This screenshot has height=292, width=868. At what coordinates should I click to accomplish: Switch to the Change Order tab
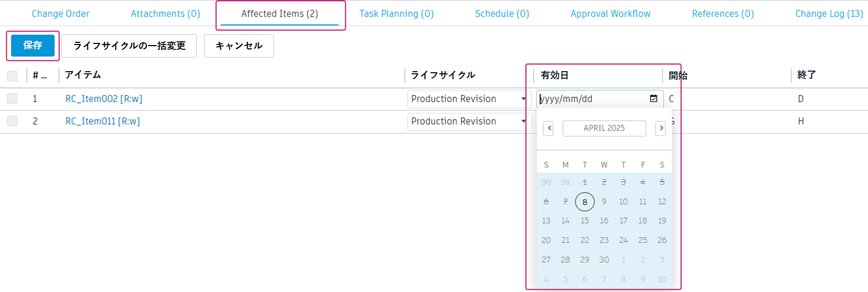tap(60, 14)
